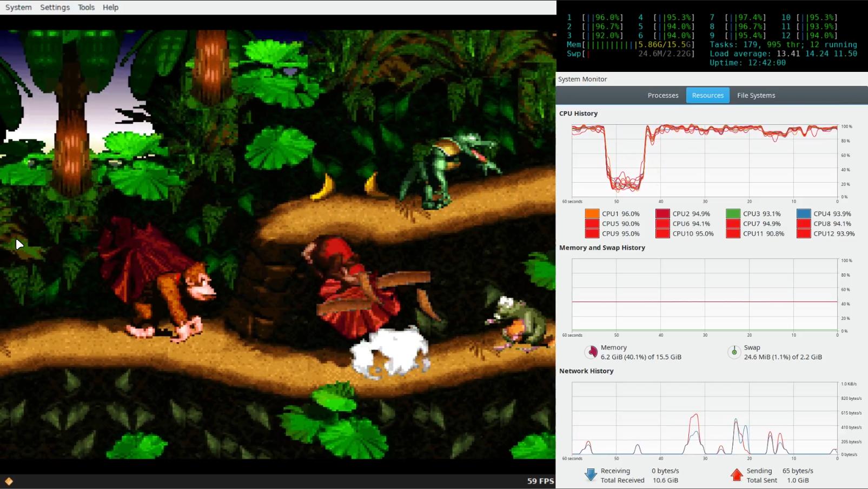
Task: Click the Memory and Swap History heading
Action: (x=602, y=247)
